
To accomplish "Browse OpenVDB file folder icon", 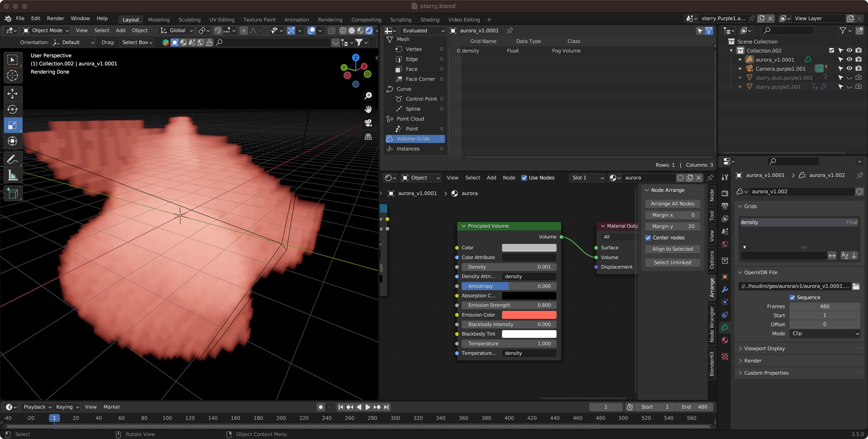I will [x=856, y=286].
